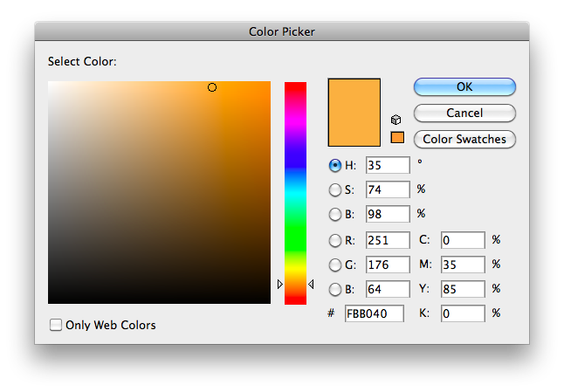This screenshot has height=392, width=564.
Task: Click the Select Color label text
Action: click(x=82, y=61)
